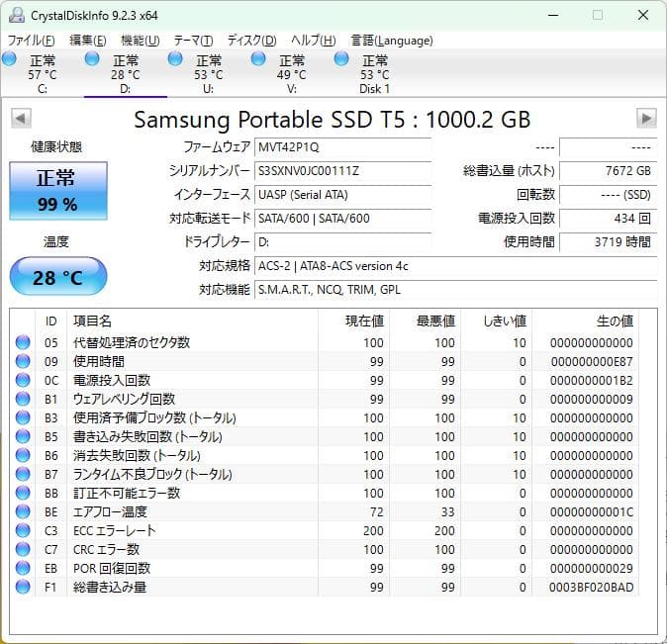This screenshot has height=644, width=667.
Task: Select the 代替処理済のセクタ数 row name
Action: pyautogui.click(x=132, y=342)
